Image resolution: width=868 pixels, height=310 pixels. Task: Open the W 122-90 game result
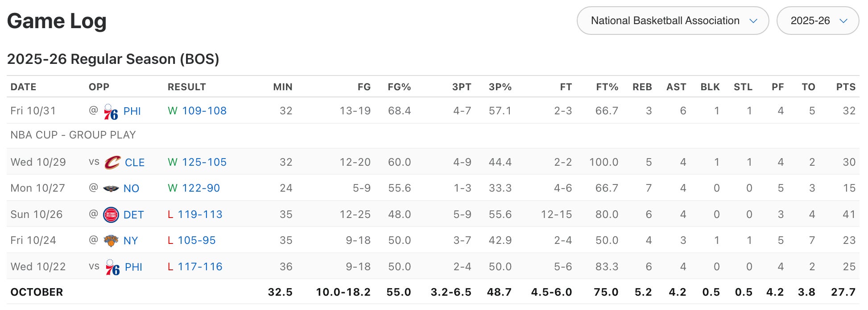pyautogui.click(x=201, y=188)
